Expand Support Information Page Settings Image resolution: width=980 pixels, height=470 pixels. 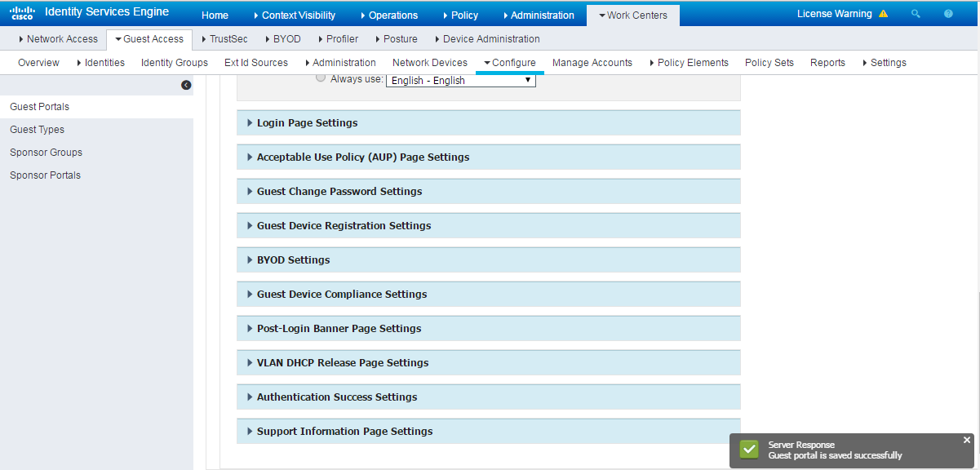click(x=488, y=432)
